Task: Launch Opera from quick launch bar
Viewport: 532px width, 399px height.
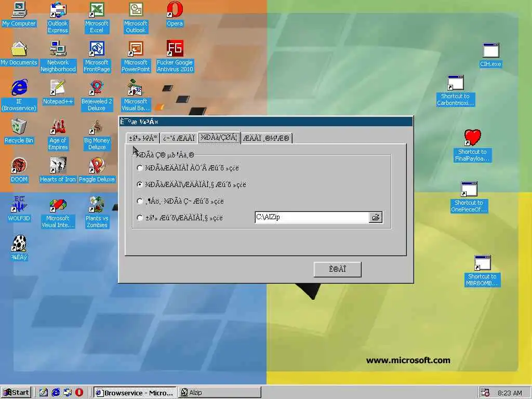Action: point(79,393)
